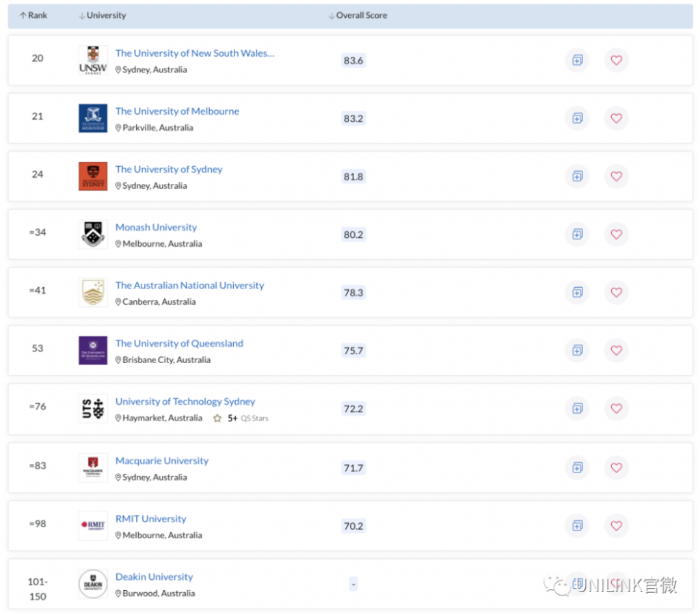The width and height of the screenshot is (700, 614).
Task: Click RMIT's 70.2 overall score
Action: pos(353,526)
